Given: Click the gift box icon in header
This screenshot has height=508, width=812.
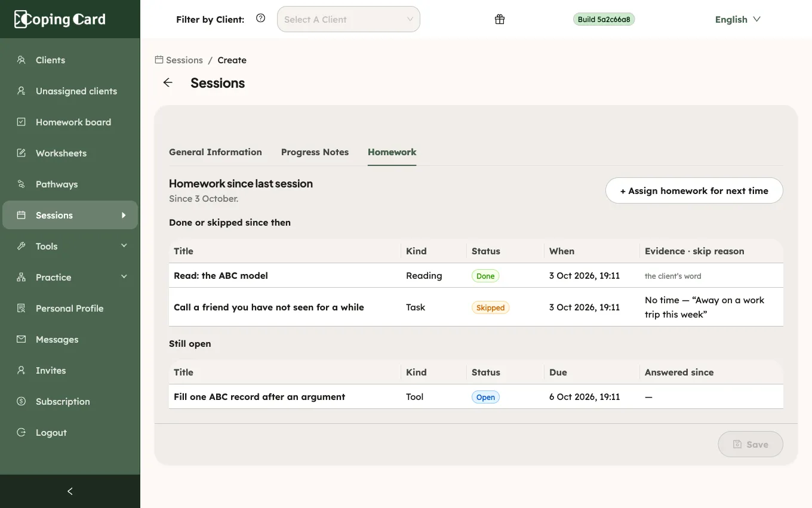Looking at the screenshot, I should coord(500,19).
